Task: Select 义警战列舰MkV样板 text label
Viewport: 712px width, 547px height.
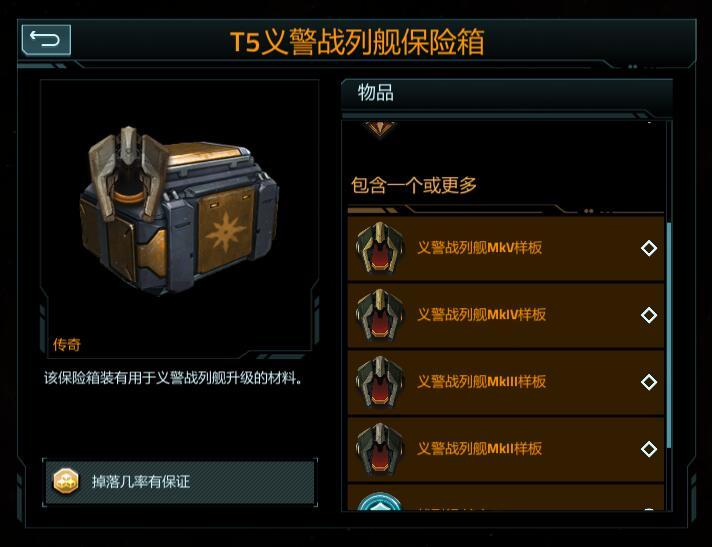Action: [x=480, y=247]
